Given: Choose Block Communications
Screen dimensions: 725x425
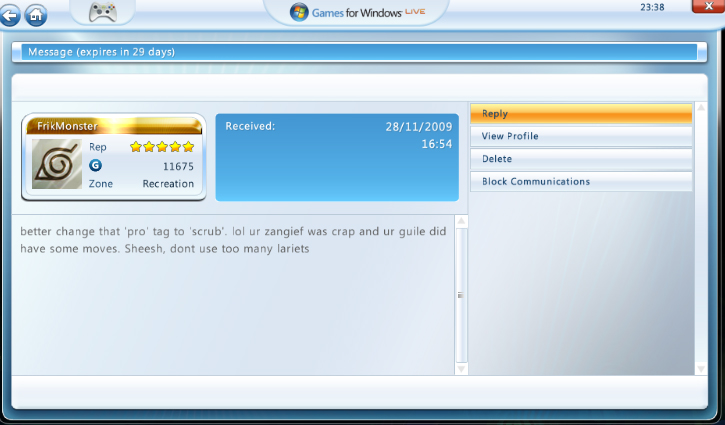Looking at the screenshot, I should click(x=581, y=182).
